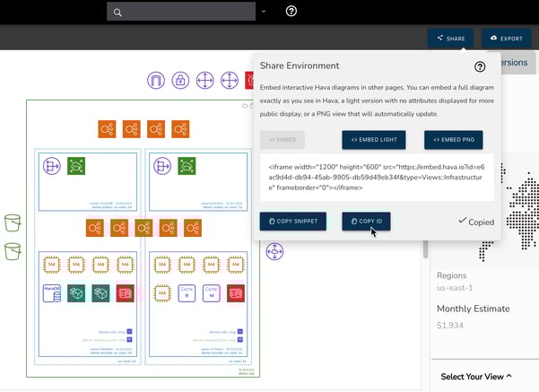Click the Copy Snippet button
The width and height of the screenshot is (539, 392).
(293, 221)
